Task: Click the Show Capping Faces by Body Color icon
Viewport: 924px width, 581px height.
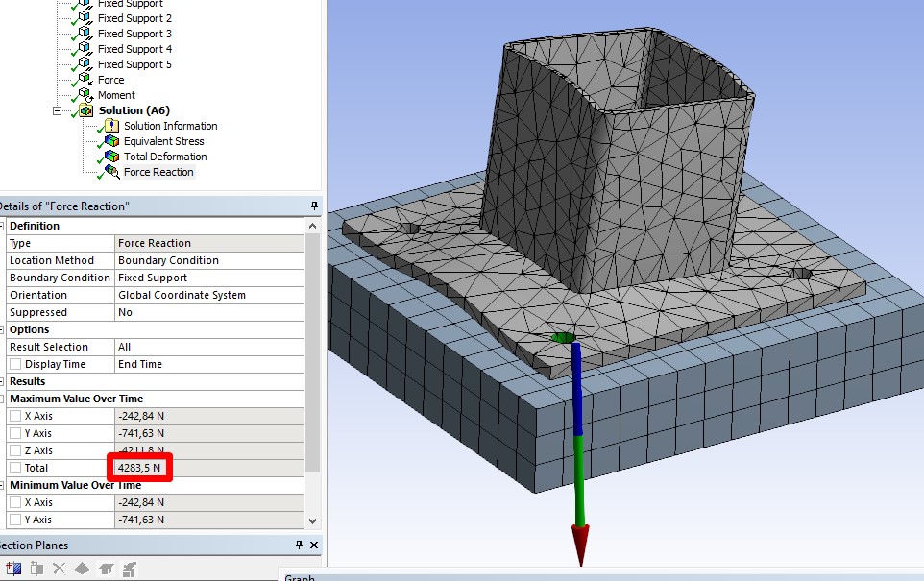Action: [129, 569]
